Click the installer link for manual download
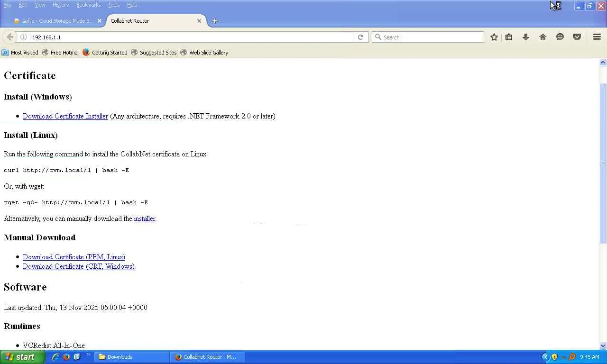Image resolution: width=607 pixels, height=364 pixels. click(x=145, y=218)
